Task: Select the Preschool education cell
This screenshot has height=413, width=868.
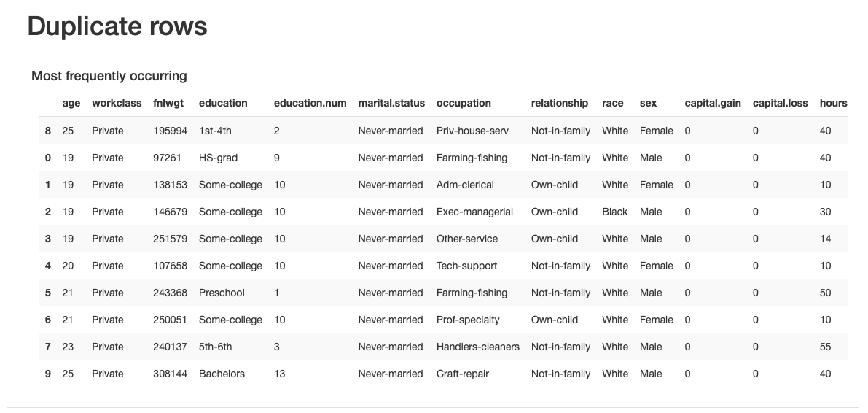Action: pyautogui.click(x=222, y=293)
